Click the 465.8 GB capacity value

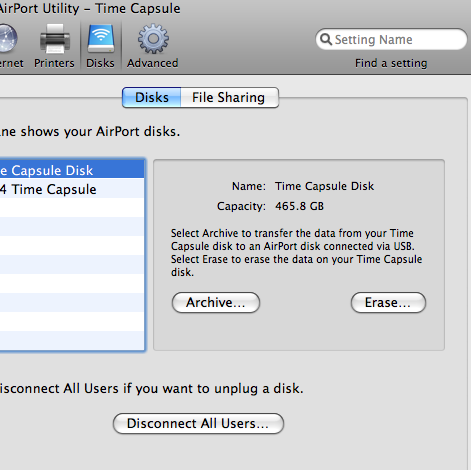tap(299, 206)
